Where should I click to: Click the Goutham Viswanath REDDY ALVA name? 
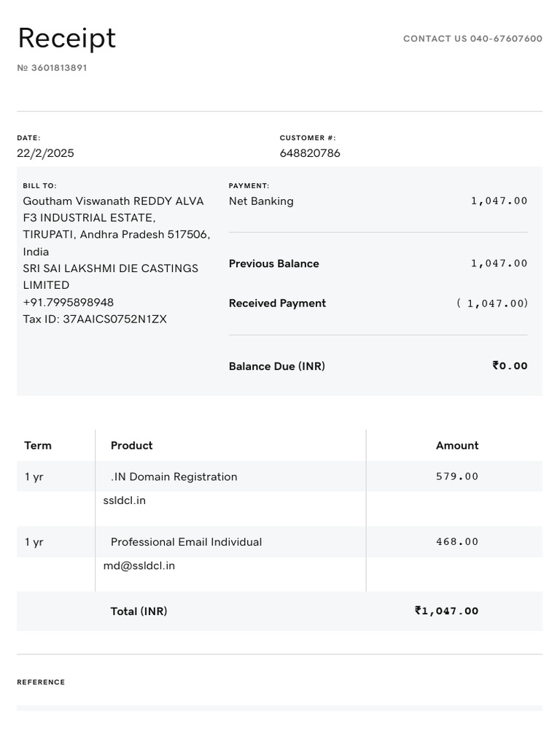pyautogui.click(x=113, y=201)
